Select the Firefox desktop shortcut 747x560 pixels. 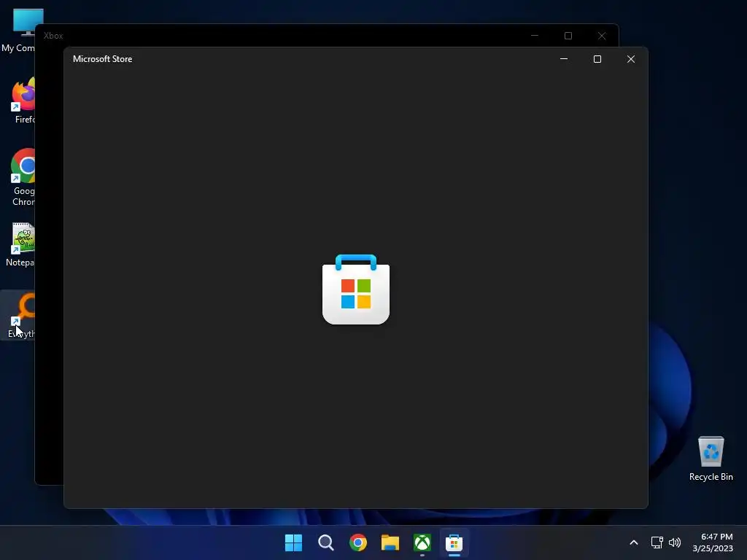click(23, 101)
